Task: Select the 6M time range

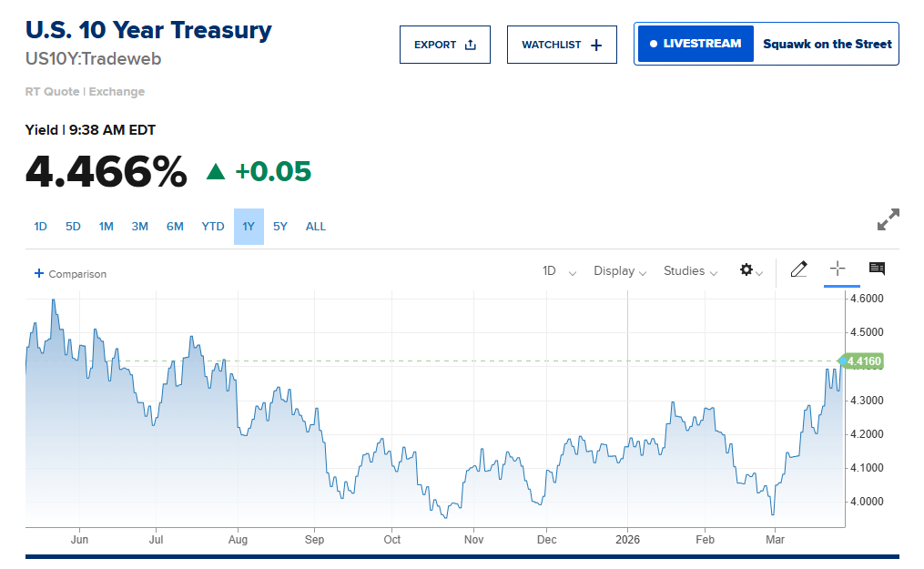Action: (175, 227)
